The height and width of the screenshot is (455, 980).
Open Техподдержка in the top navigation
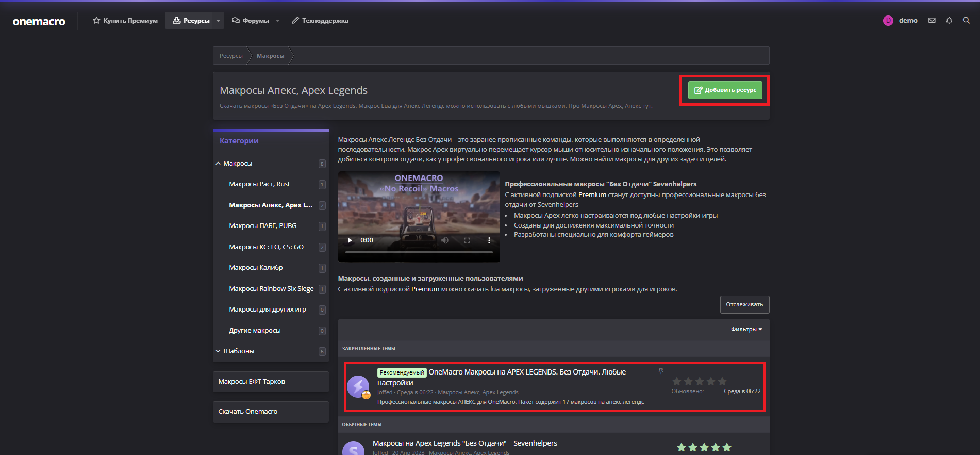click(x=320, y=21)
